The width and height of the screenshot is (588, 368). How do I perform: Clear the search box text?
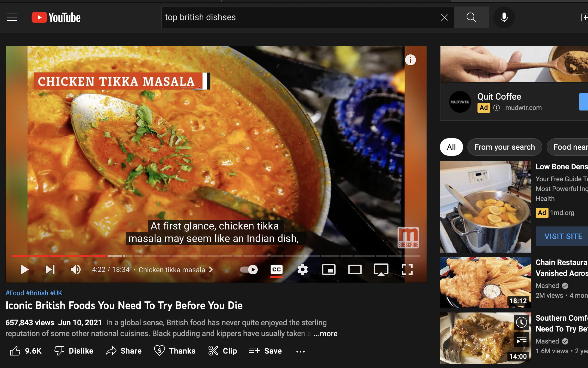444,17
